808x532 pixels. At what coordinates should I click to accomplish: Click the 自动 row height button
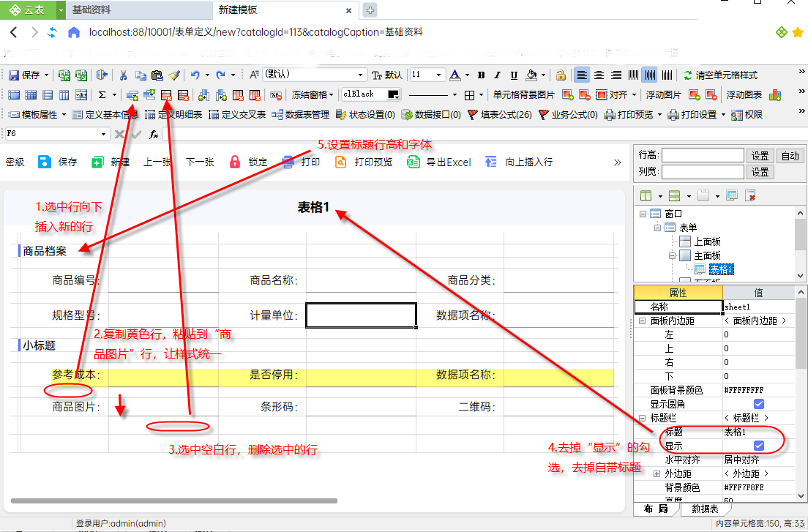790,156
